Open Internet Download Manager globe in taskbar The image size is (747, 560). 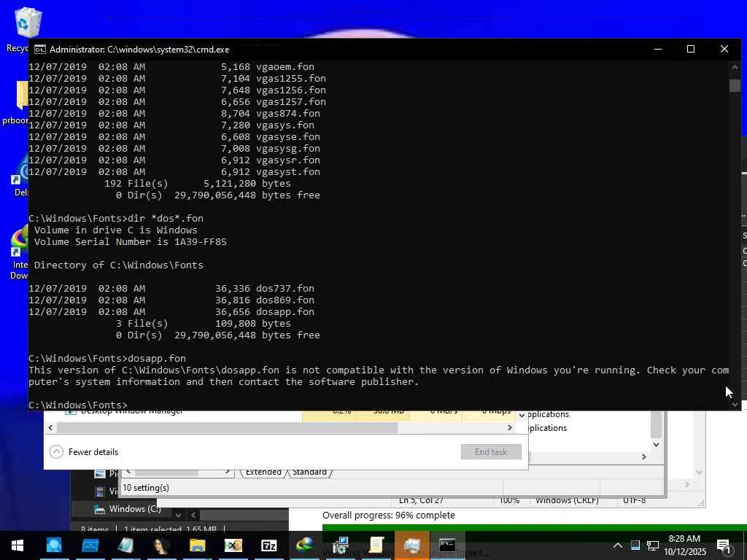[x=304, y=545]
